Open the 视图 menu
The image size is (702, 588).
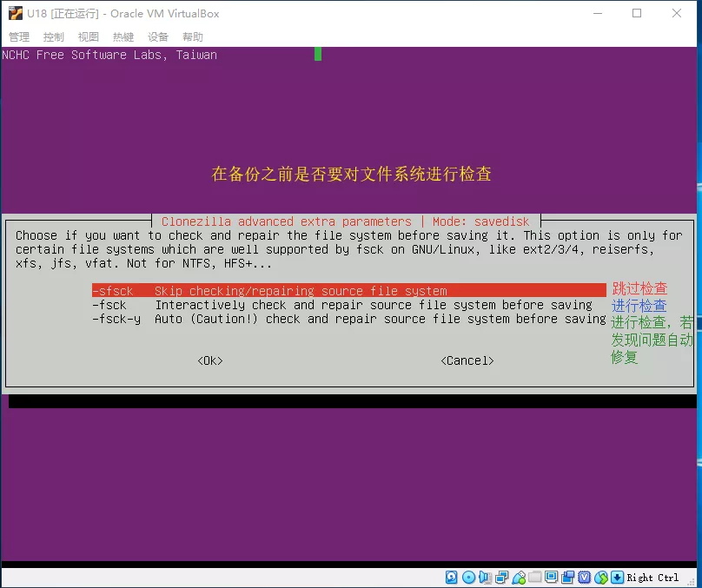[89, 36]
